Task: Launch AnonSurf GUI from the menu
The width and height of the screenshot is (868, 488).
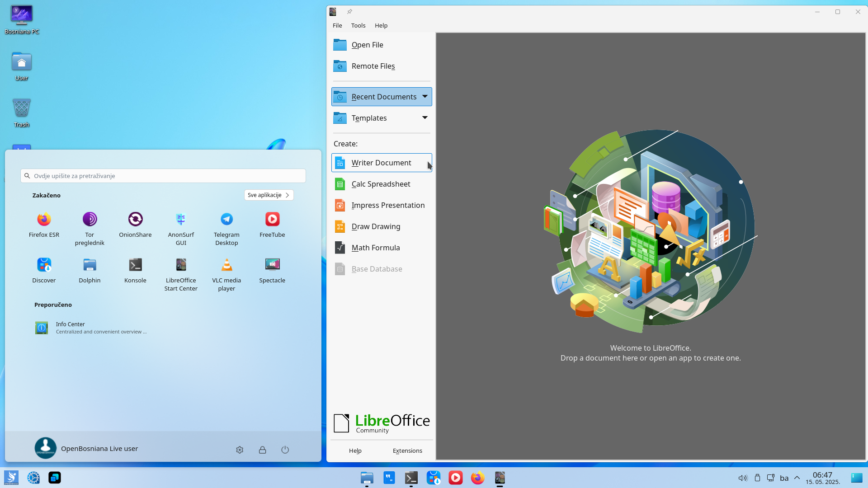Action: tap(181, 229)
